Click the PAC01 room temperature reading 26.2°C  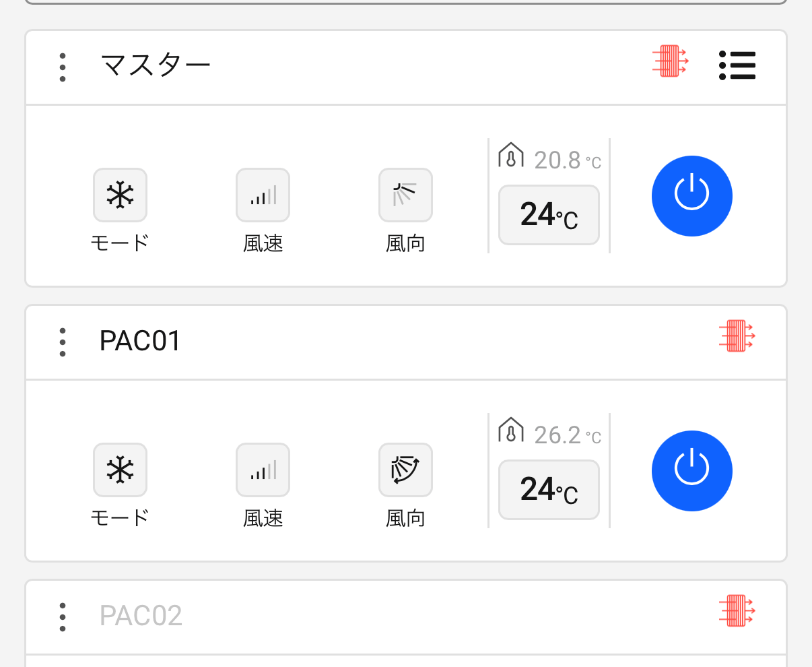[566, 435]
